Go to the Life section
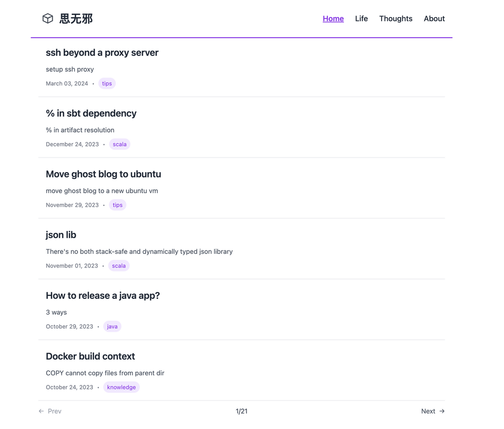The width and height of the screenshot is (504, 429). [x=361, y=19]
